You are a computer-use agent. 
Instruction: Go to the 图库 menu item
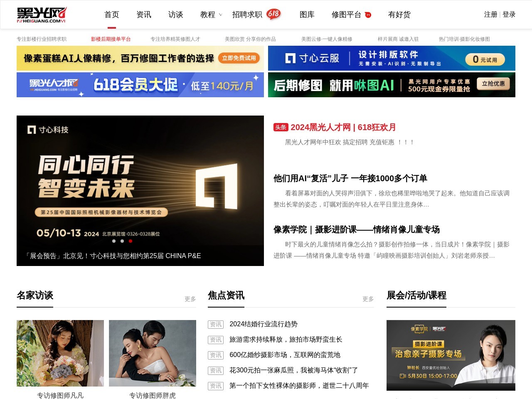coord(307,15)
